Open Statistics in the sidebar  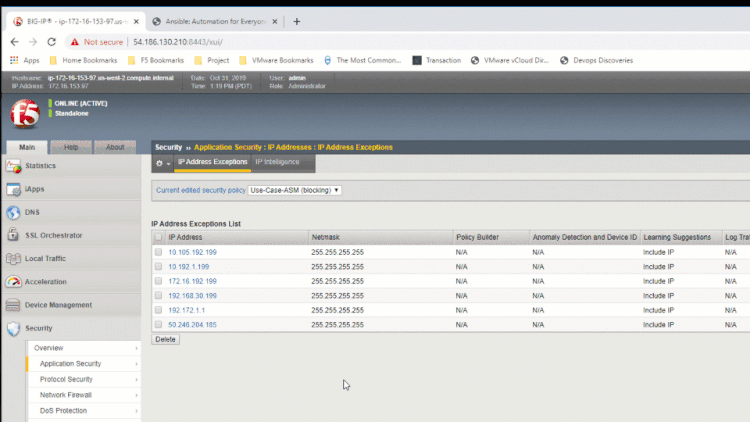pyautogui.click(x=40, y=166)
